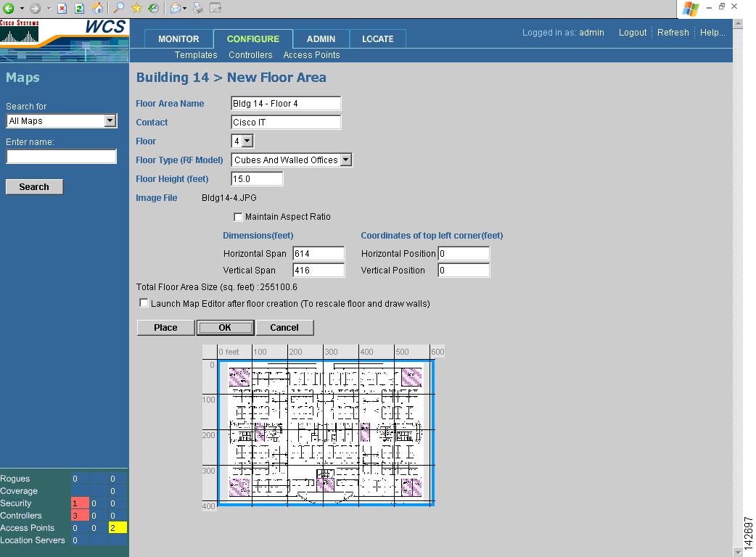
Task: Click the Refresh link in header
Action: coord(673,33)
